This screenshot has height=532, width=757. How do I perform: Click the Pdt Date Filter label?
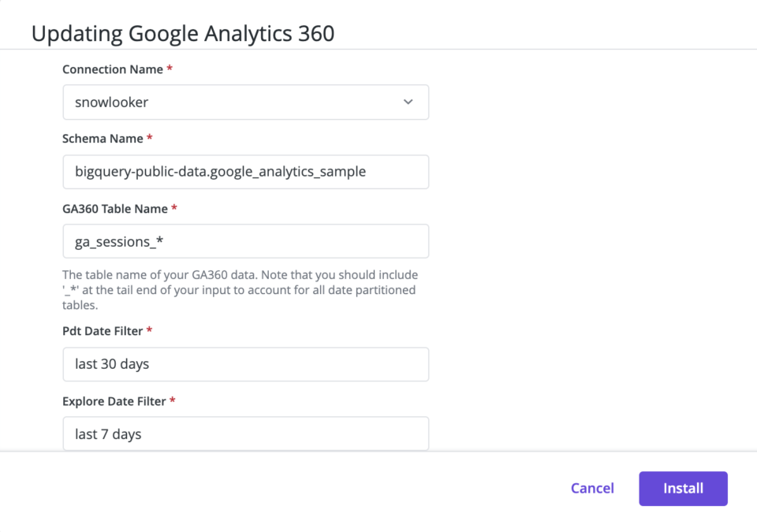tap(103, 331)
